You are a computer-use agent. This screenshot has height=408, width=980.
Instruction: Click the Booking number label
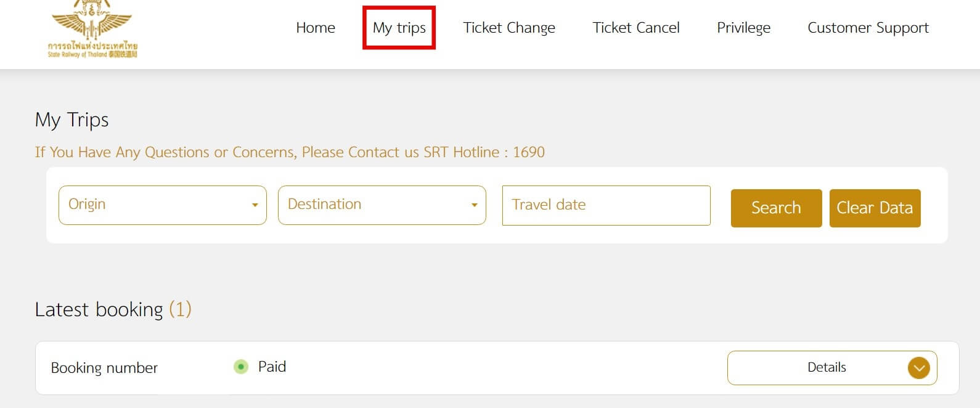(x=104, y=368)
